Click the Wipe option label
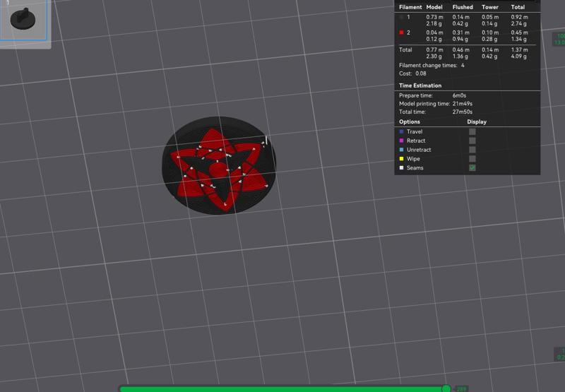 pos(413,158)
